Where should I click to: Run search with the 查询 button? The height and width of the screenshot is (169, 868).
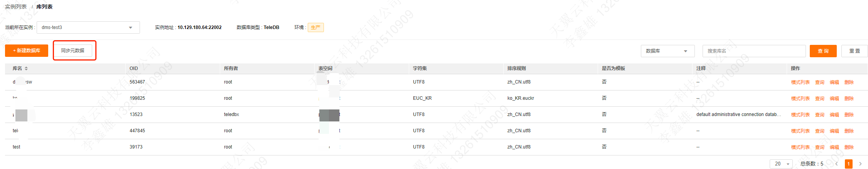(823, 51)
